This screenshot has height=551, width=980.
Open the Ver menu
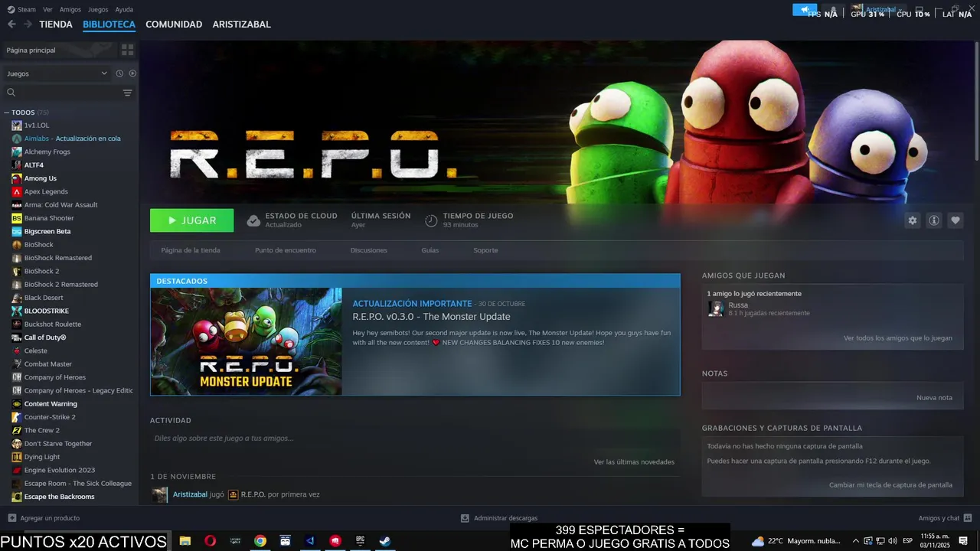click(x=48, y=10)
